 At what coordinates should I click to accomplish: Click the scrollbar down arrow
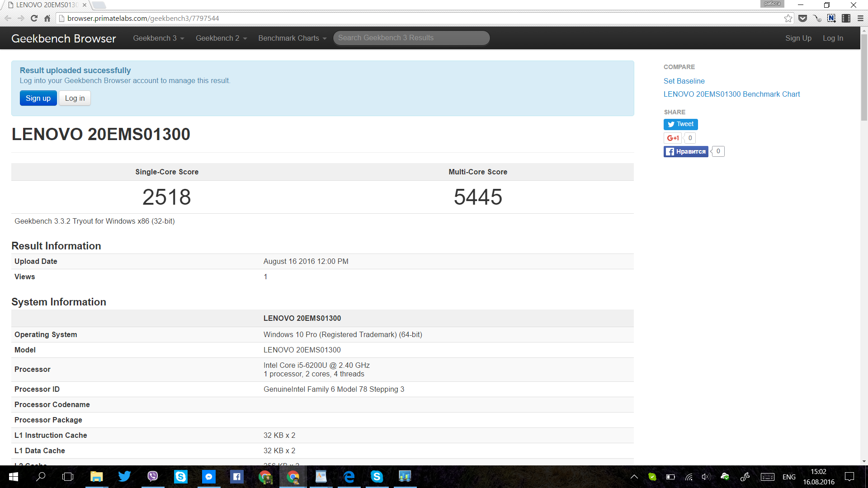[x=864, y=461]
